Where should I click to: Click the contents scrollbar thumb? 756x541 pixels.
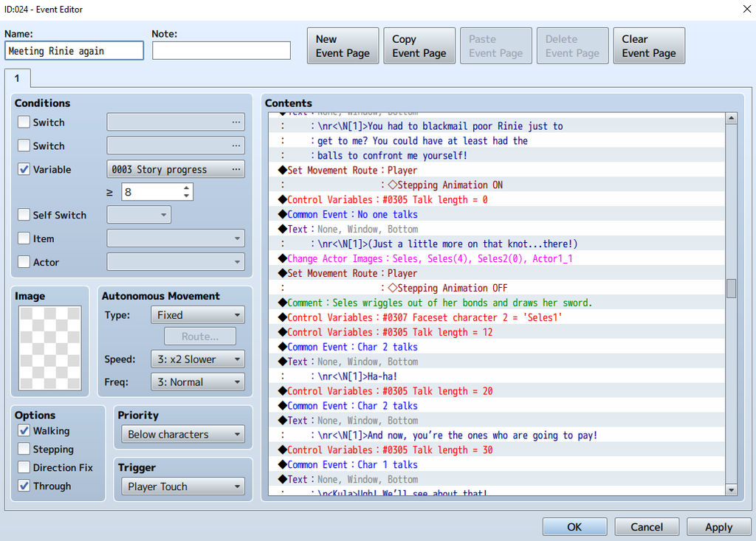pos(731,289)
